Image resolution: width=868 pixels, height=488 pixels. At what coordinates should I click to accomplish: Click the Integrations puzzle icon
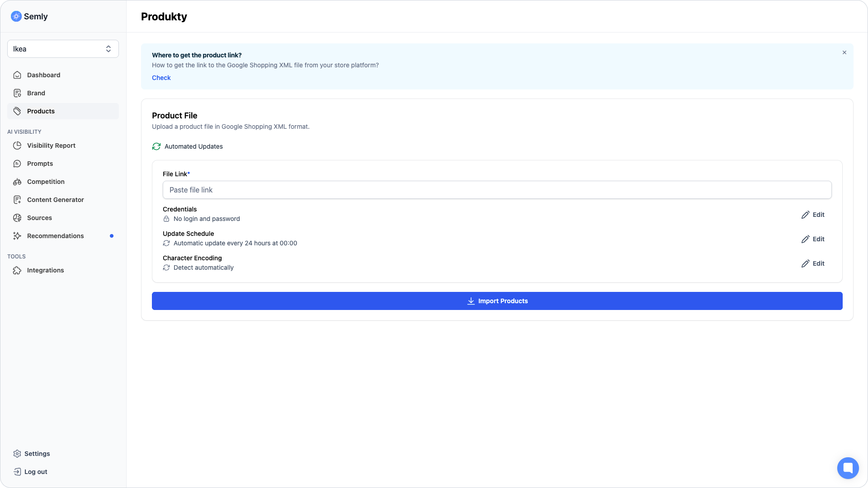pyautogui.click(x=17, y=270)
